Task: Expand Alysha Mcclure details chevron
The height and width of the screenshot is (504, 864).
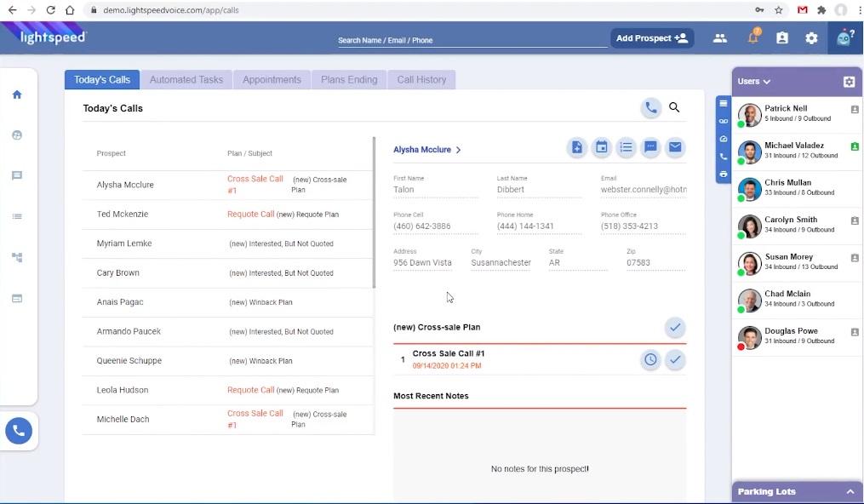Action: pyautogui.click(x=459, y=150)
